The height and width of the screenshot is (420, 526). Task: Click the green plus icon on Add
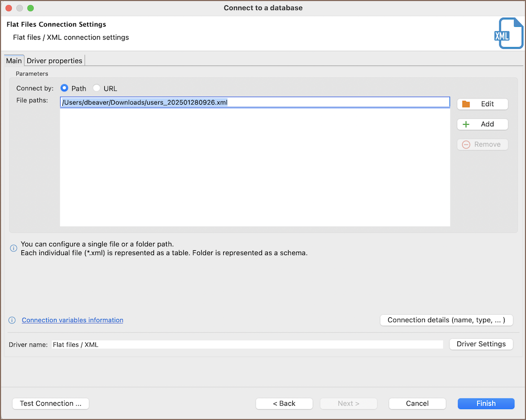tap(466, 125)
